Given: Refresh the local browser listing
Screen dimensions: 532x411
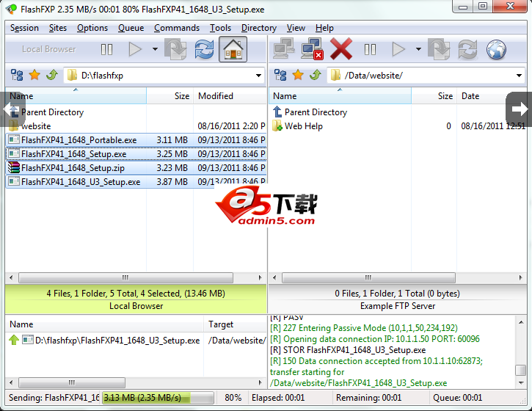Looking at the screenshot, I should coord(204,50).
